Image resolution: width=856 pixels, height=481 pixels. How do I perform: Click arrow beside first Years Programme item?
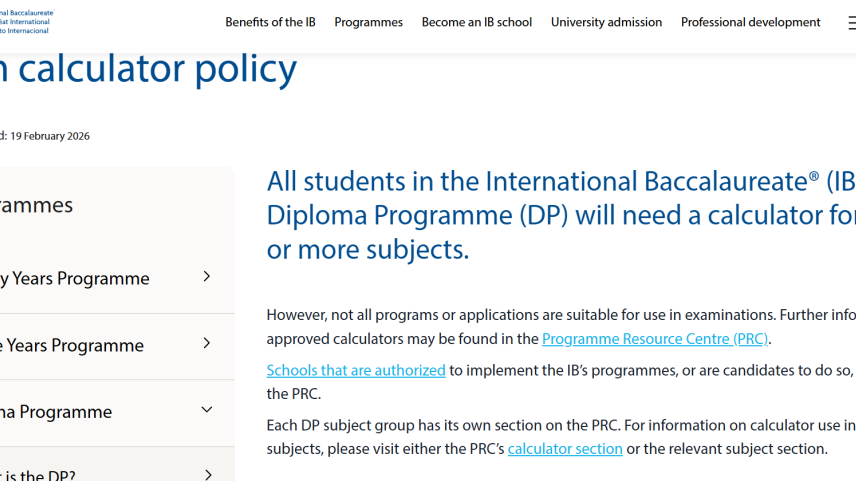click(x=207, y=277)
